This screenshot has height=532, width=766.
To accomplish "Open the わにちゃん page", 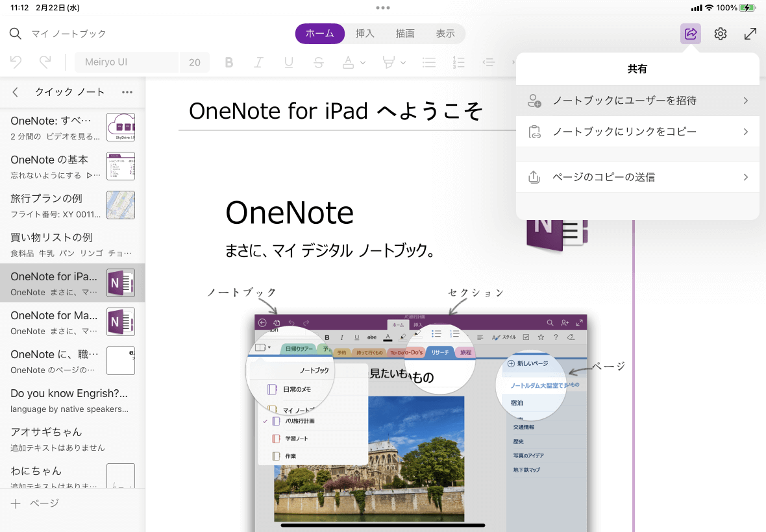I will click(72, 474).
